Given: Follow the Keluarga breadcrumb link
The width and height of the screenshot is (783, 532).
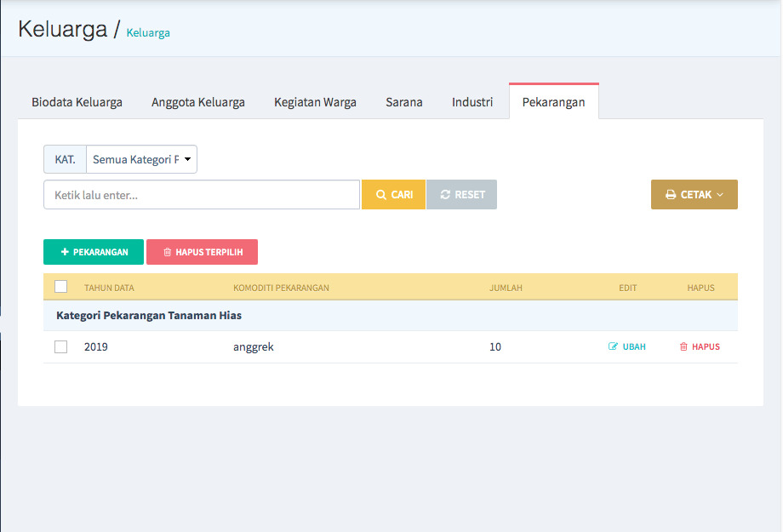Looking at the screenshot, I should tap(148, 33).
